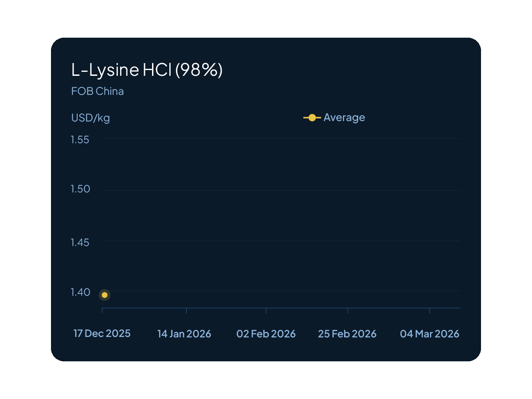Select the 14 Jan 2026 date label

tap(184, 334)
